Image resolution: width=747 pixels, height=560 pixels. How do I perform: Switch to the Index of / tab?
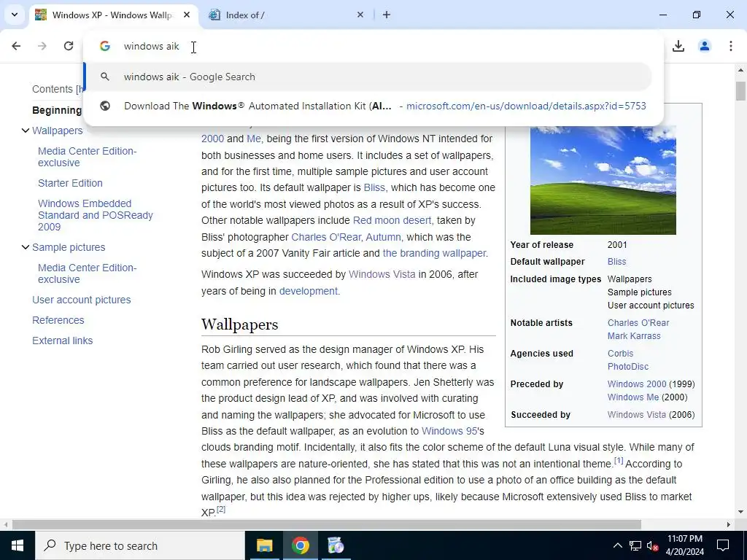287,15
